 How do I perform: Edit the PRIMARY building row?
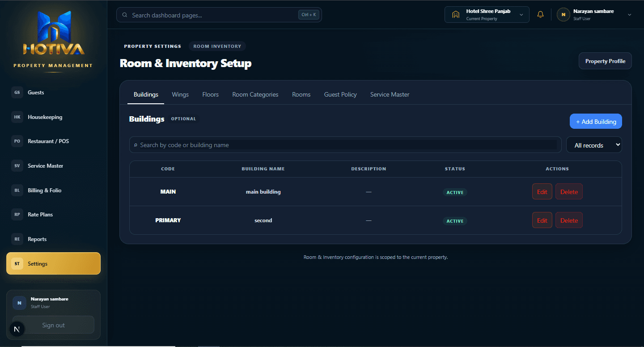pyautogui.click(x=542, y=220)
